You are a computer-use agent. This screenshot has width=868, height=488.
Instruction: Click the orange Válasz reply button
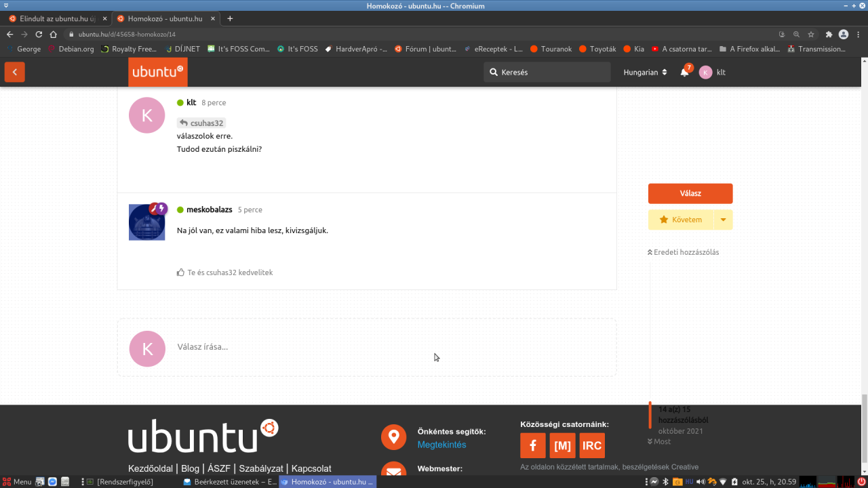690,193
